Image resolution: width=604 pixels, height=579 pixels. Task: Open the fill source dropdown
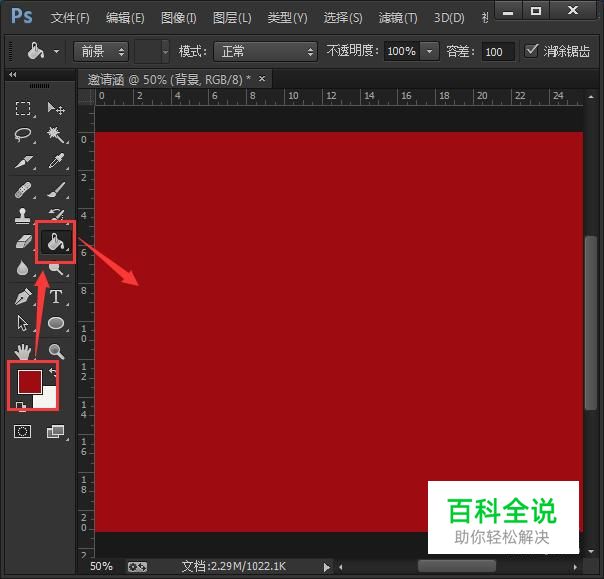pyautogui.click(x=101, y=51)
